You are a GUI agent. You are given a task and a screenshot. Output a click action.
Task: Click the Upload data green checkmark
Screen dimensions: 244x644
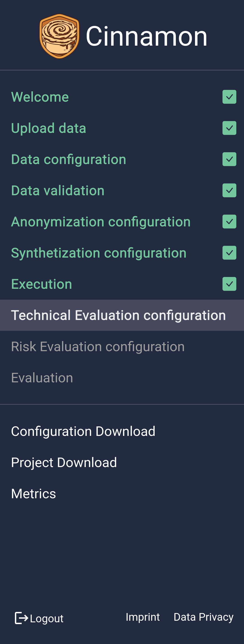tap(229, 128)
